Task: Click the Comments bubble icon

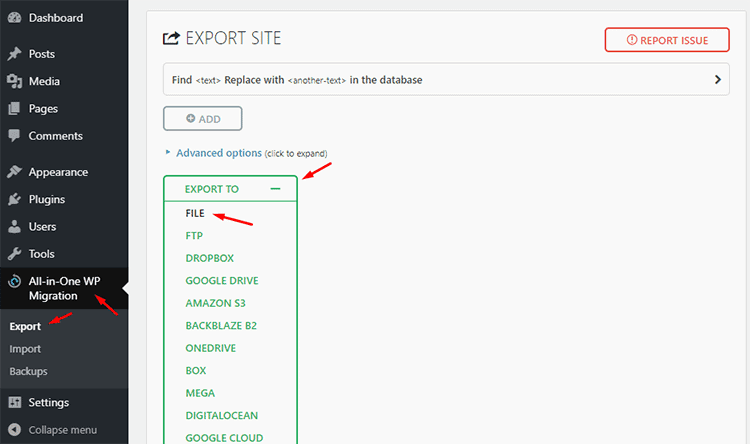Action: click(14, 136)
